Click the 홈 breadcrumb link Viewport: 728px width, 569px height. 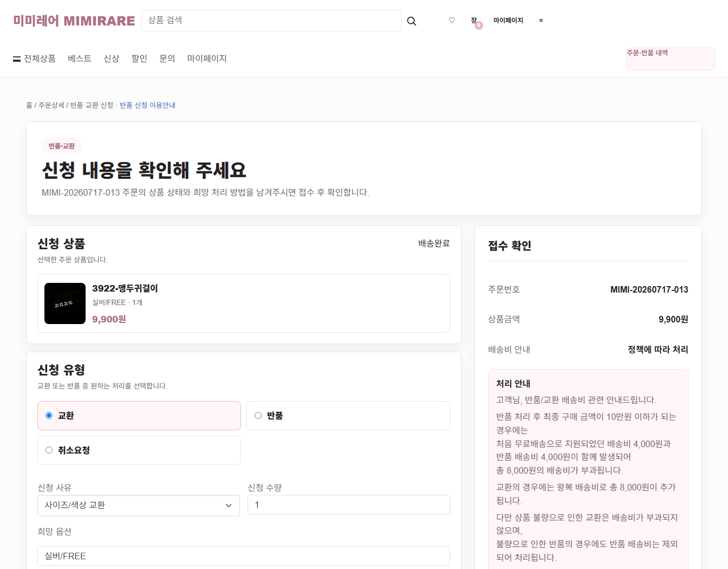(x=29, y=105)
